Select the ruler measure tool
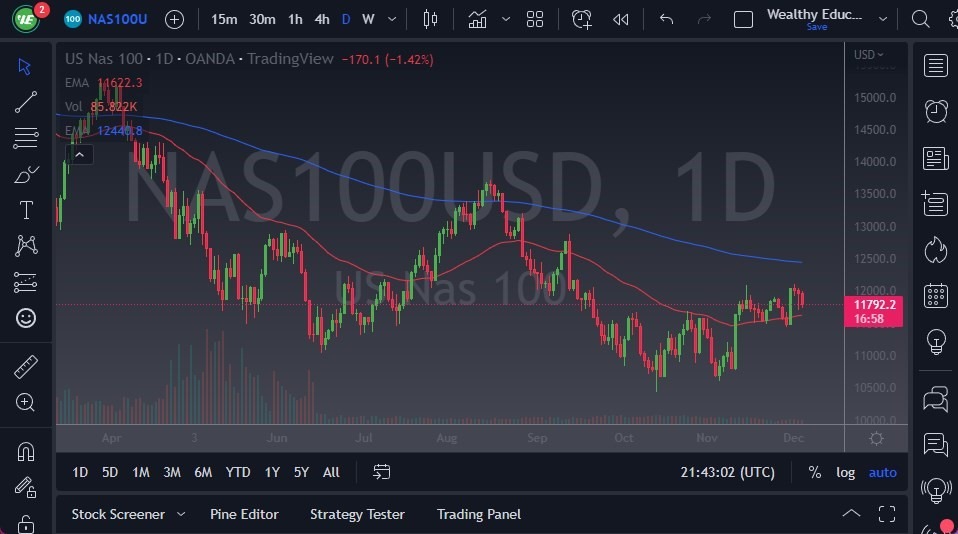The height and width of the screenshot is (534, 958). click(x=25, y=367)
